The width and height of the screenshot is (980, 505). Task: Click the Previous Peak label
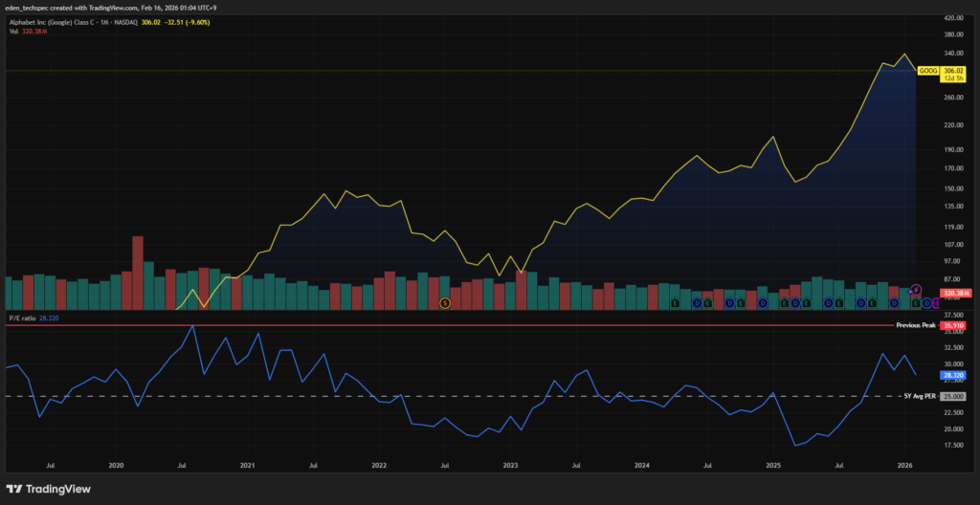916,325
